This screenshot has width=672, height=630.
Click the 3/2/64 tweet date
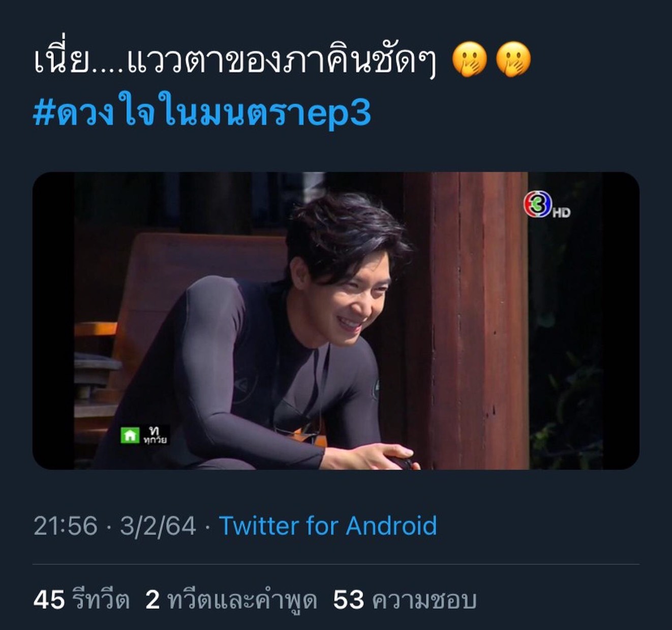tap(158, 526)
